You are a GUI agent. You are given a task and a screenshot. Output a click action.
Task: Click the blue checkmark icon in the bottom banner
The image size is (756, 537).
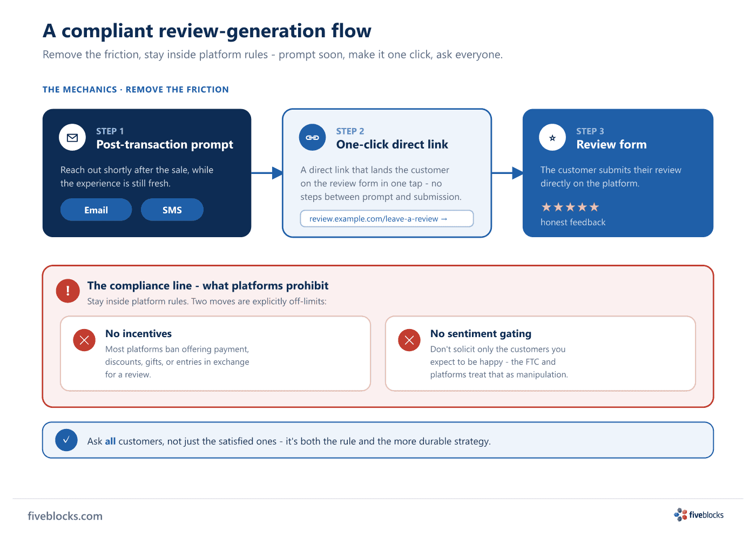(66, 440)
